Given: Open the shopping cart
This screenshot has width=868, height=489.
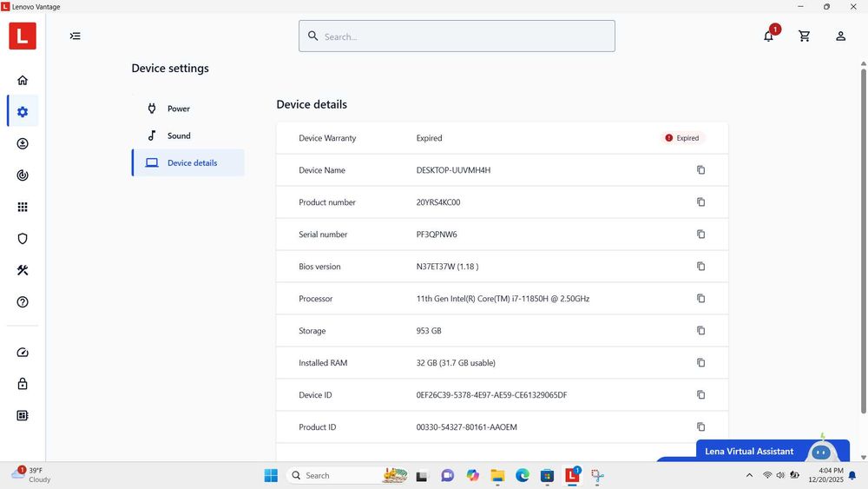Looking at the screenshot, I should click(805, 36).
